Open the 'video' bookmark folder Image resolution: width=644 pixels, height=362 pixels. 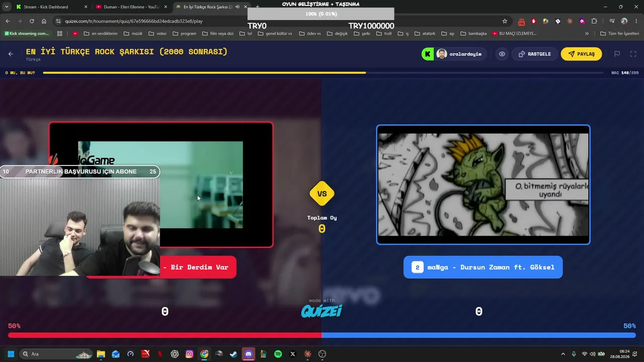point(157,34)
